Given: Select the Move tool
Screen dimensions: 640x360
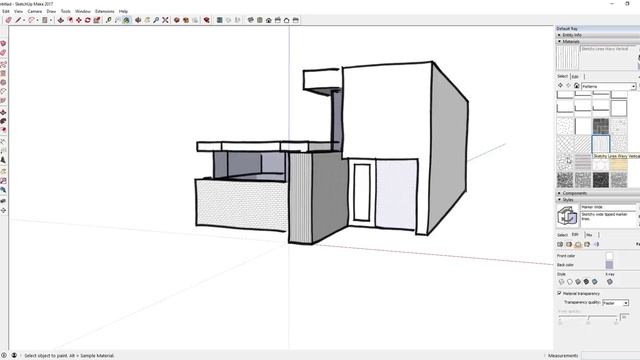Looking at the screenshot, I should pos(79,20).
